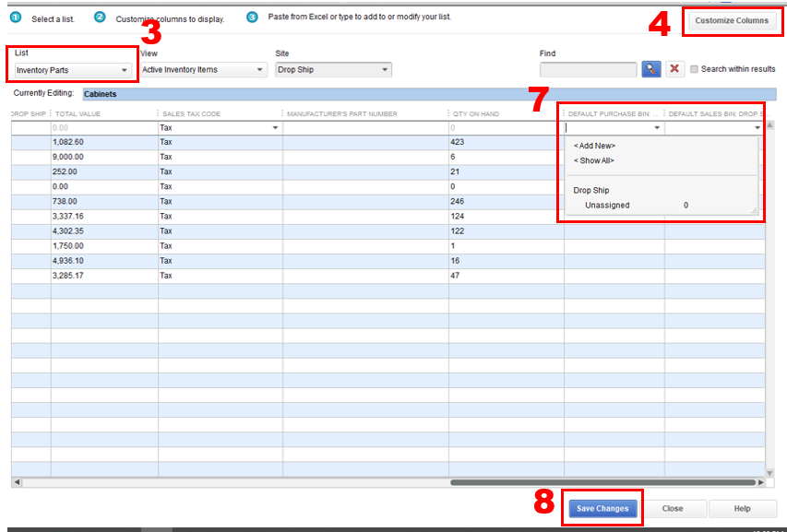Click Save Changes button
Screen dimensions: 787x532
tap(602, 508)
